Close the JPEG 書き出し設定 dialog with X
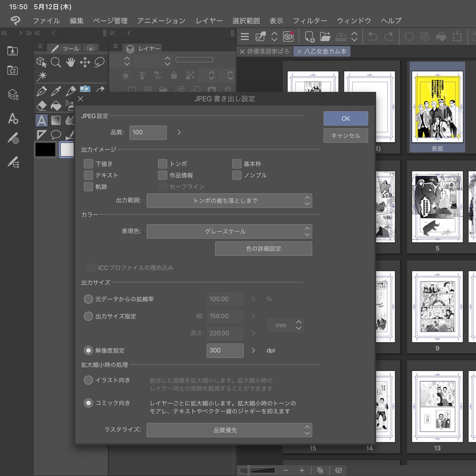476x476 pixels. [x=81, y=99]
